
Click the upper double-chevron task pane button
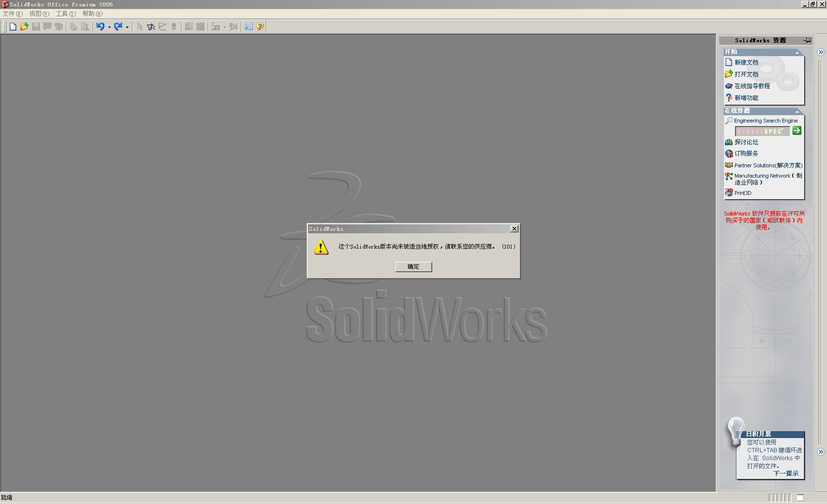[x=821, y=52]
